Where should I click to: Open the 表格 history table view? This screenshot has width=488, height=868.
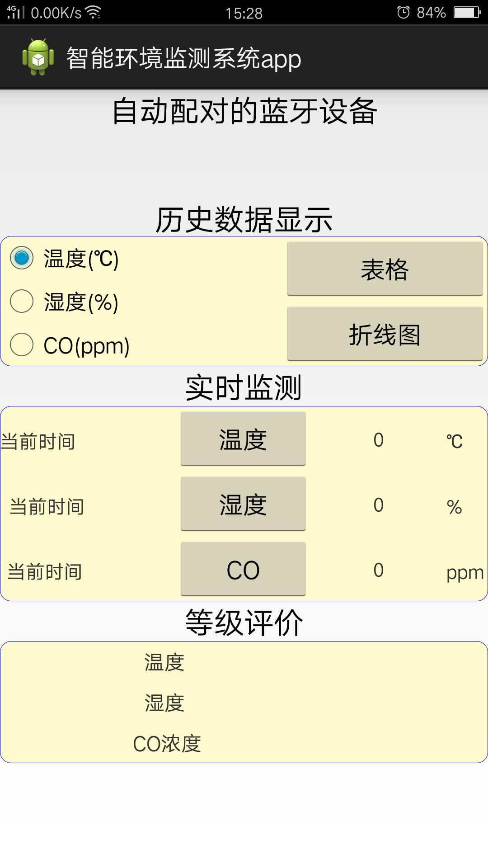(385, 269)
